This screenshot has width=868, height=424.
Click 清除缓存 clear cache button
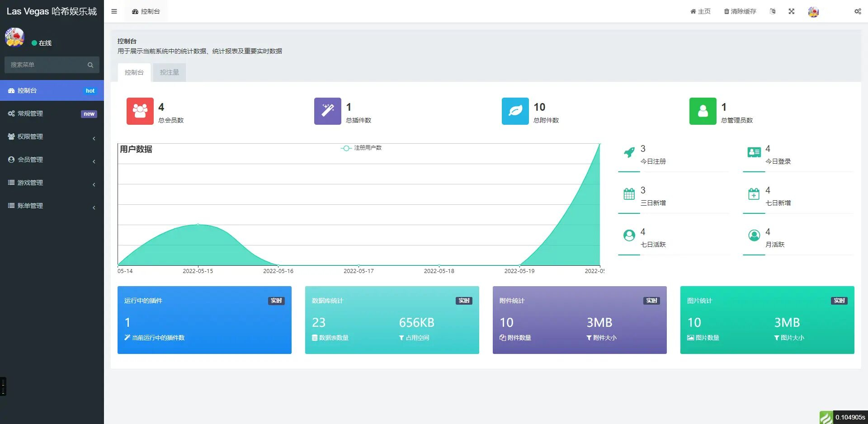point(740,11)
